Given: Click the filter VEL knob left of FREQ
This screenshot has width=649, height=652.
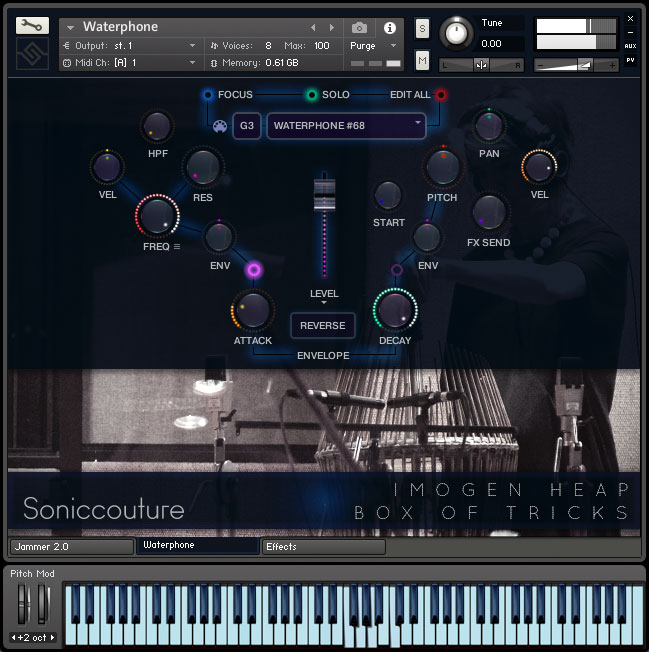Looking at the screenshot, I should (107, 167).
